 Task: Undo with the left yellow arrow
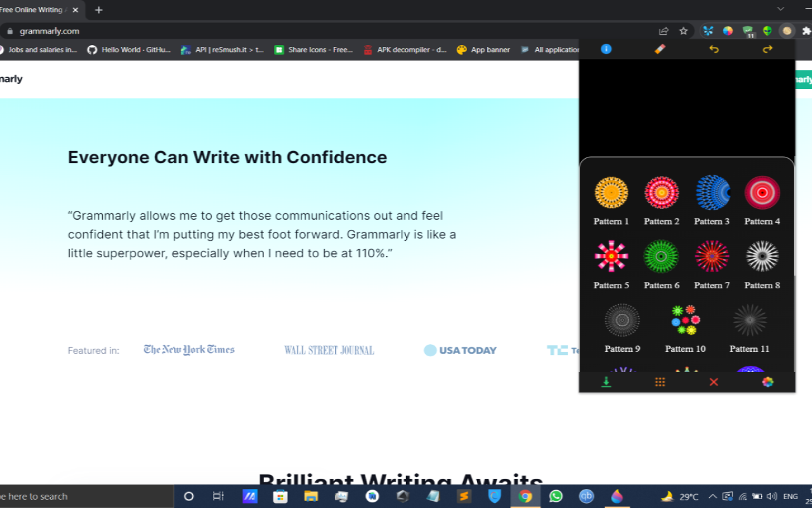pos(714,49)
